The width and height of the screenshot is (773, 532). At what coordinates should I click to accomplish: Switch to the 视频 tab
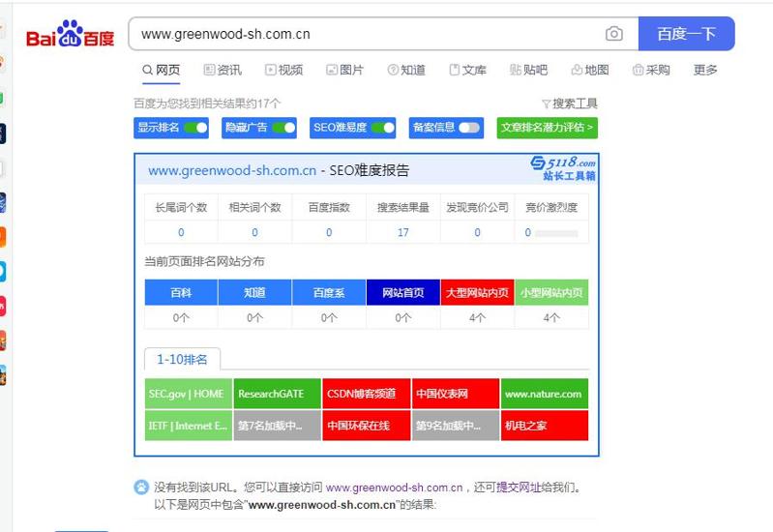tap(284, 70)
